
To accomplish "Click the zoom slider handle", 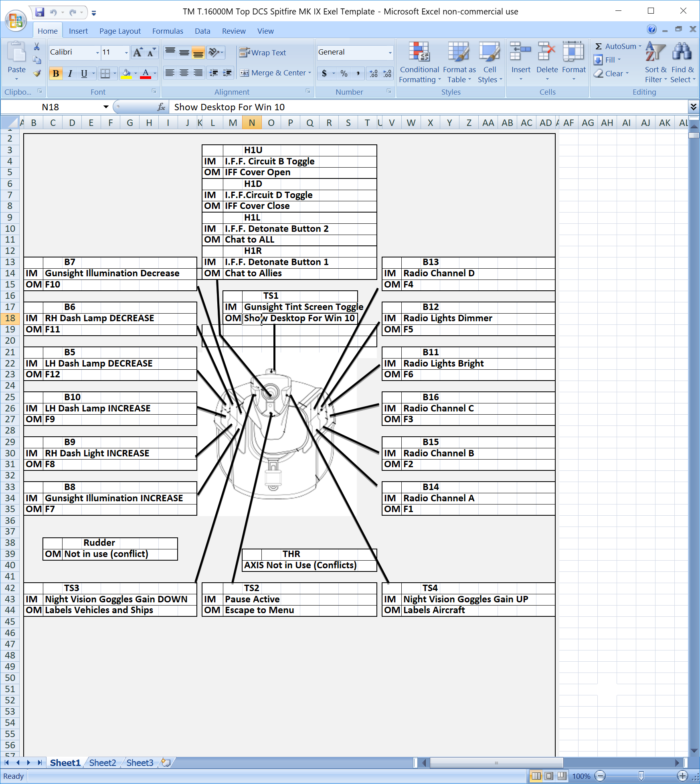I will [x=641, y=776].
